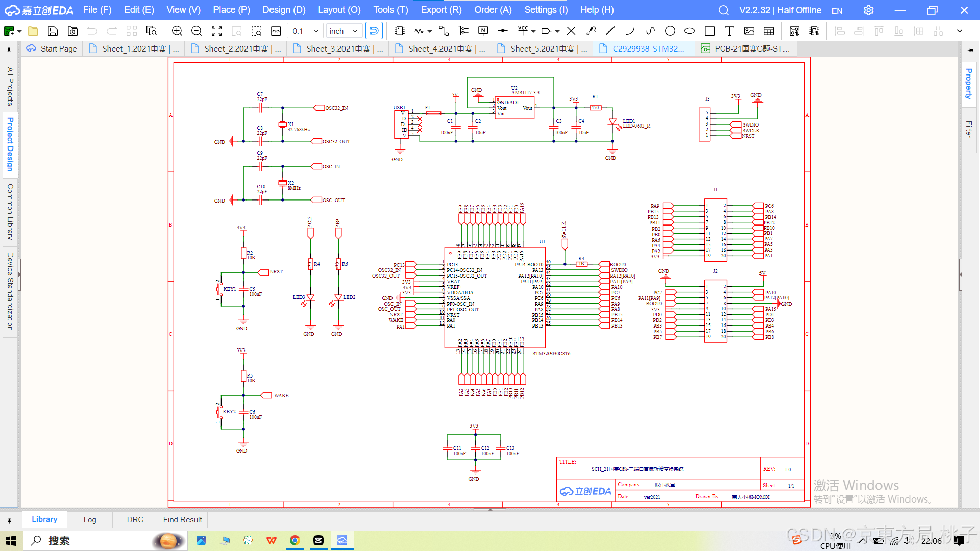
Task: Select the No Connect flag tool
Action: 571,31
